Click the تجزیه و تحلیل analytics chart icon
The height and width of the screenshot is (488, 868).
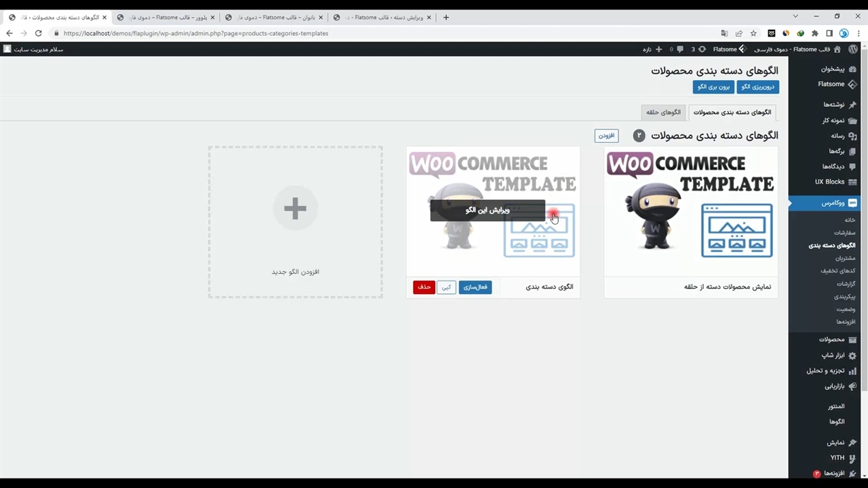tap(852, 371)
